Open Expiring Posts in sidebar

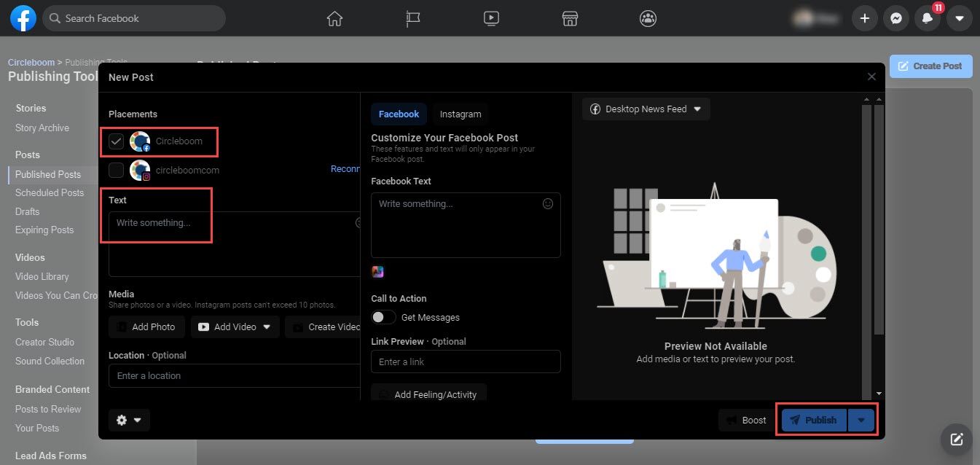tap(44, 230)
